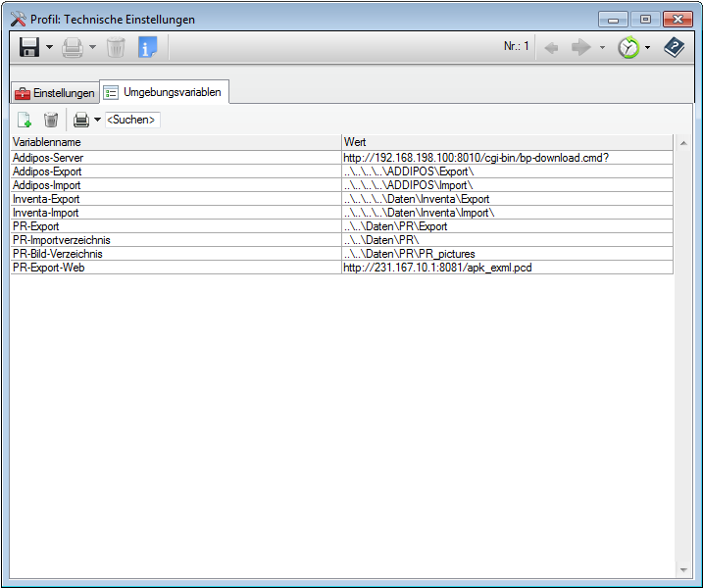Select the Umgebungsvariablen tab
The height and width of the screenshot is (588, 703).
[165, 92]
